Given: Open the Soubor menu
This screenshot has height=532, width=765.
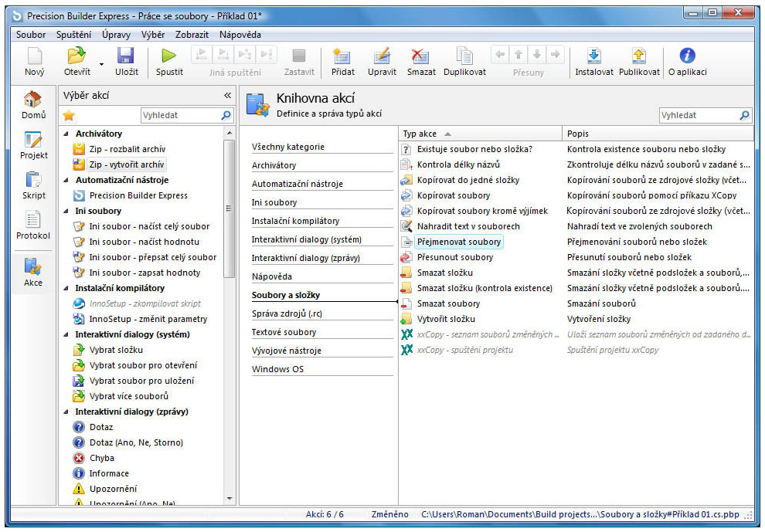Looking at the screenshot, I should pyautogui.click(x=31, y=35).
